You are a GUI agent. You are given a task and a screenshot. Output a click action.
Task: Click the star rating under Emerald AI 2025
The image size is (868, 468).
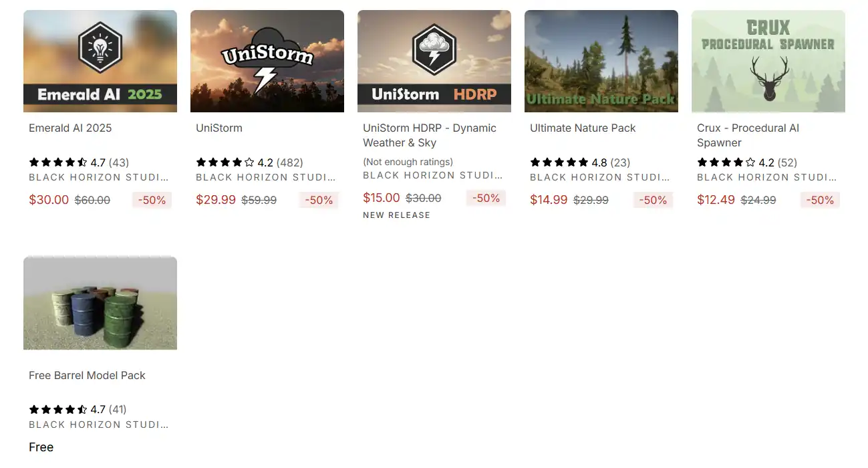[x=79, y=162]
